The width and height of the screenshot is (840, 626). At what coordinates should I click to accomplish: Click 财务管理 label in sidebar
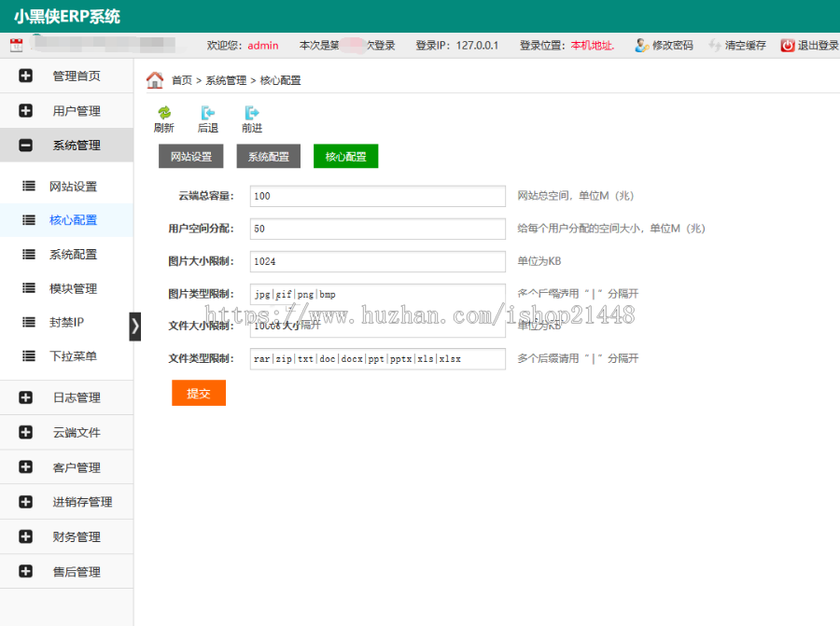tap(77, 536)
